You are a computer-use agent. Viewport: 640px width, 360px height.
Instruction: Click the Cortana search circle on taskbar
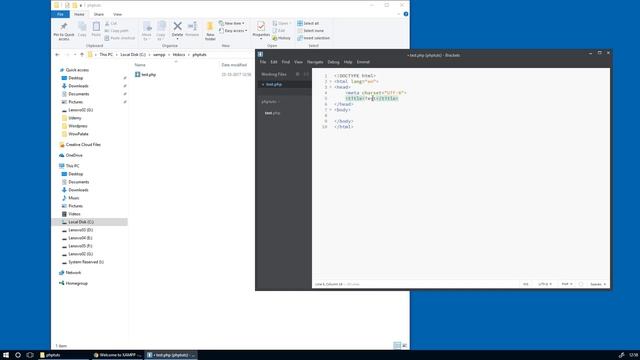[x=18, y=355]
